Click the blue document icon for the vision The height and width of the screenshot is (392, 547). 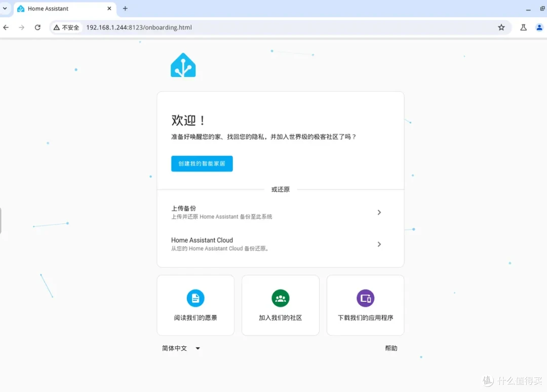point(196,298)
